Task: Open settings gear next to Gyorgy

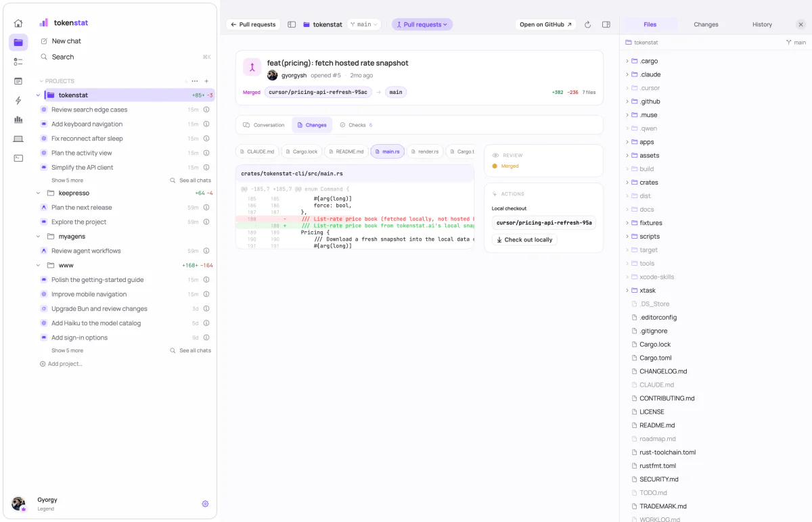Action: [205, 504]
